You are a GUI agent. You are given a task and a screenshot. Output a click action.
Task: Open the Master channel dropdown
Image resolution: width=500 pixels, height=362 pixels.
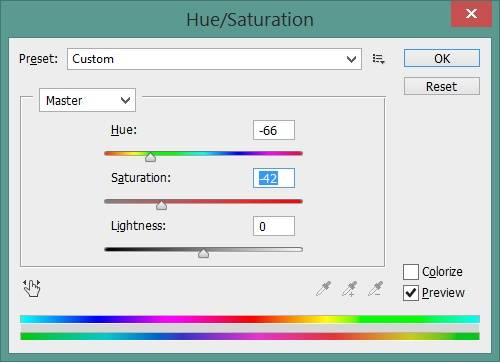(87, 100)
